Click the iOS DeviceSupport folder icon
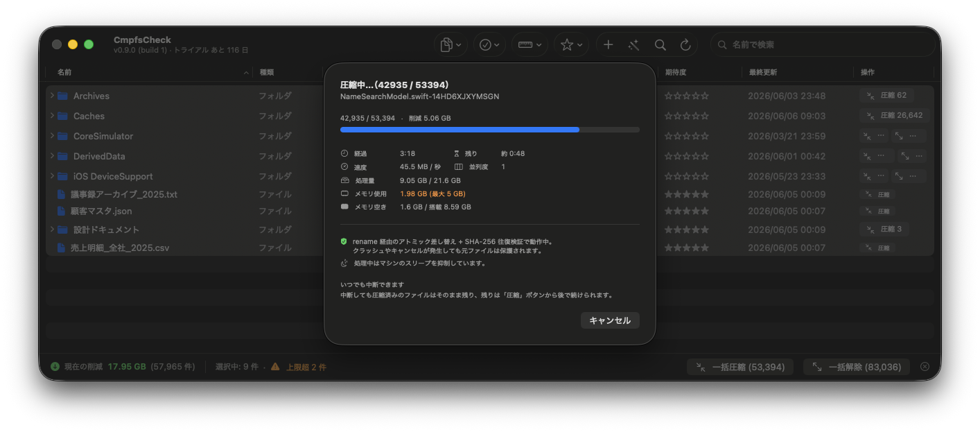The width and height of the screenshot is (980, 432). tap(63, 176)
